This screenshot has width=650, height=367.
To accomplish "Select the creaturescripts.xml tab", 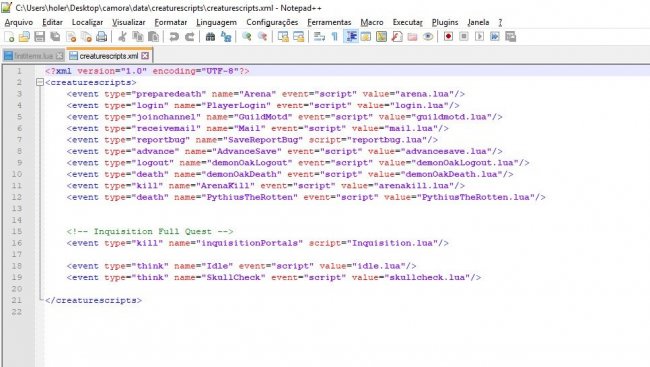I will pos(109,56).
